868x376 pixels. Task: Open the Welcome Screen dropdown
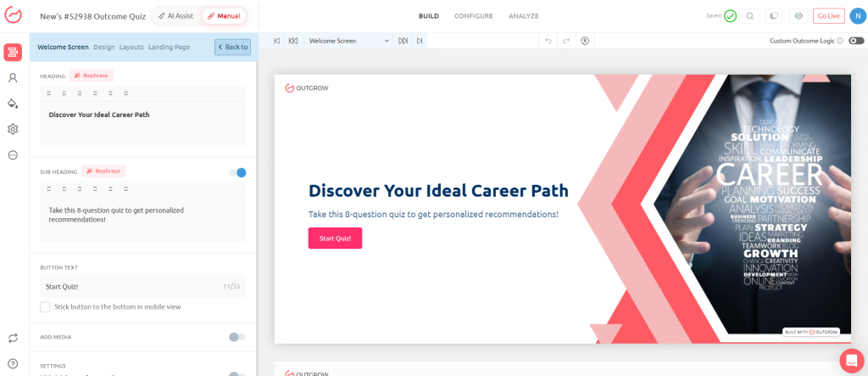pyautogui.click(x=348, y=41)
